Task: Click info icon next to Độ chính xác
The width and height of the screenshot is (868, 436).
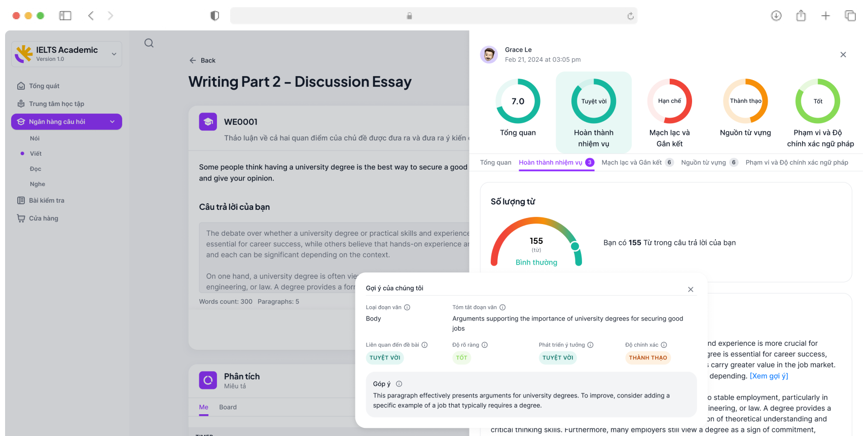Action: 664,345
